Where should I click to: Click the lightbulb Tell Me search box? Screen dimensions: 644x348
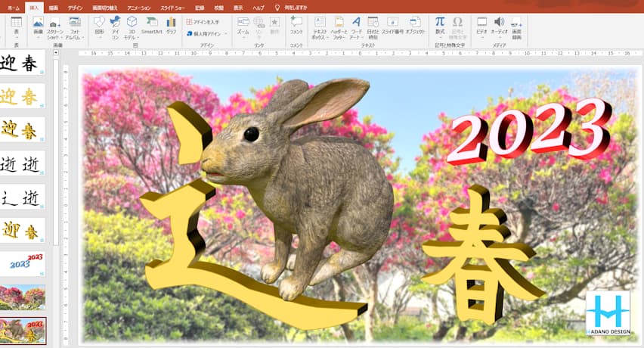click(x=292, y=8)
